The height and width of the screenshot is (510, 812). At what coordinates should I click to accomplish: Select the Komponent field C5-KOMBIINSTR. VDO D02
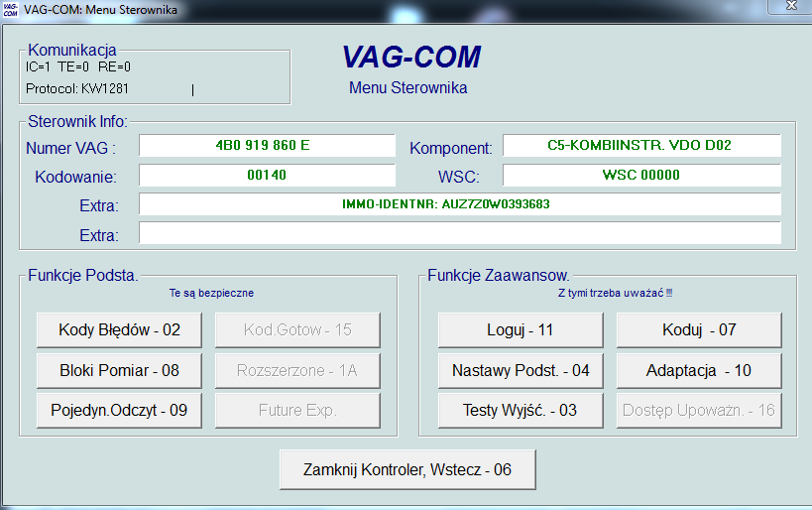pos(641,145)
